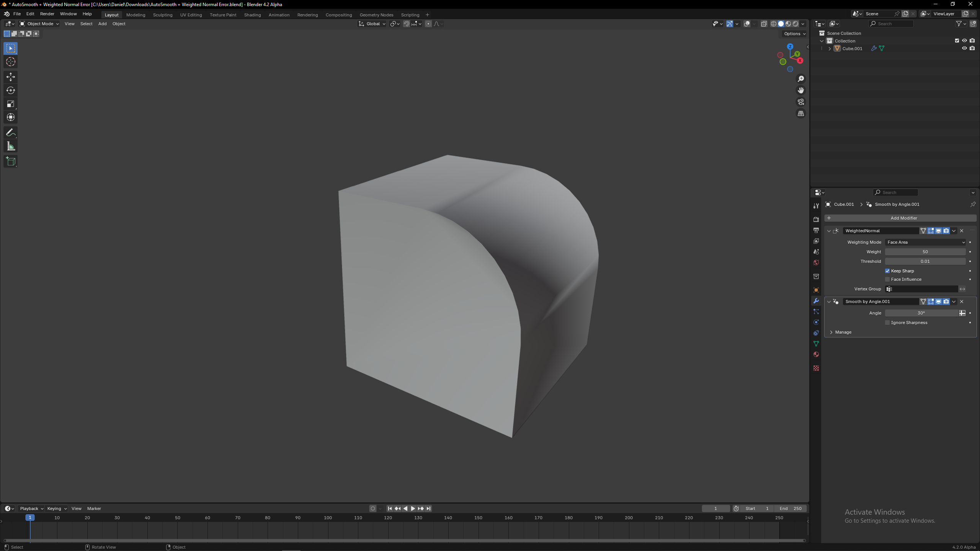Activate the Select Box tool
The width and height of the screenshot is (980, 551).
pos(11,48)
